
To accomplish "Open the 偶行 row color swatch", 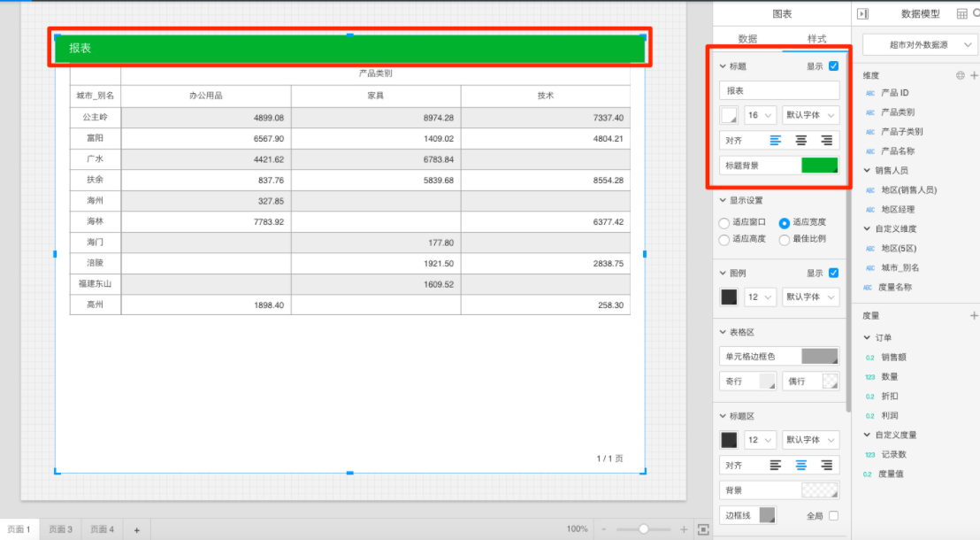I will point(830,381).
